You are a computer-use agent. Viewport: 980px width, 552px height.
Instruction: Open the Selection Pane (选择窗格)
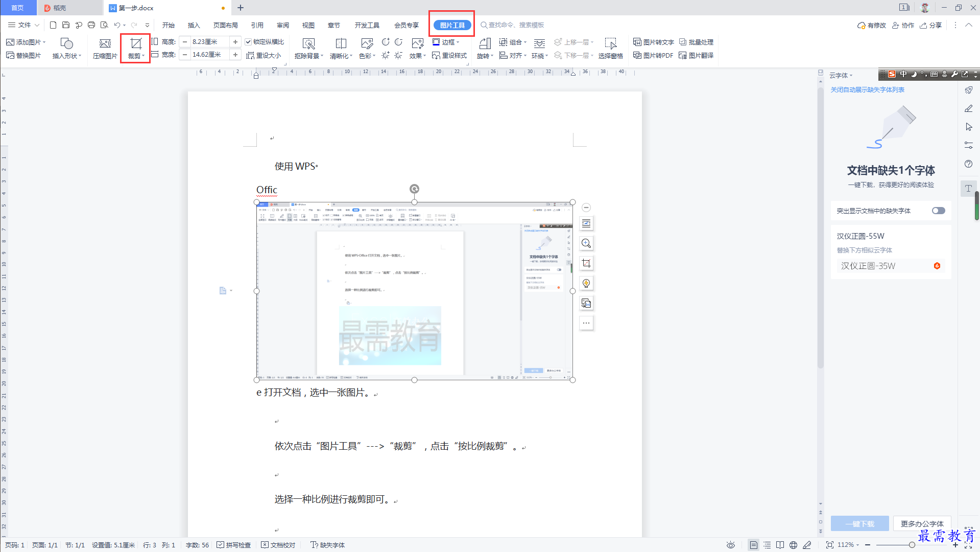click(x=611, y=49)
